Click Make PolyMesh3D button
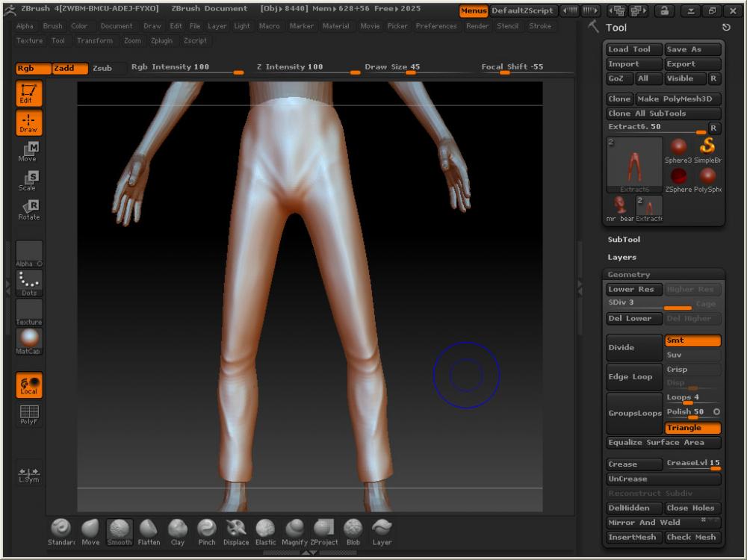 point(678,99)
